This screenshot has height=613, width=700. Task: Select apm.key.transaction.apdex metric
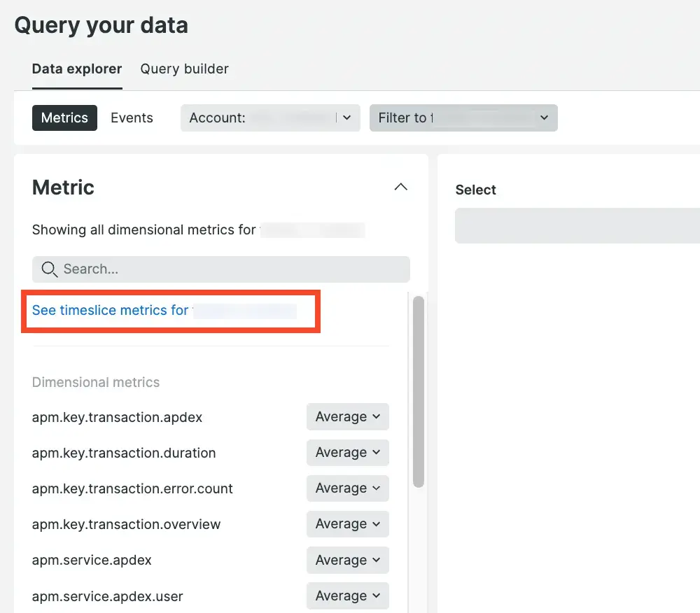point(117,417)
